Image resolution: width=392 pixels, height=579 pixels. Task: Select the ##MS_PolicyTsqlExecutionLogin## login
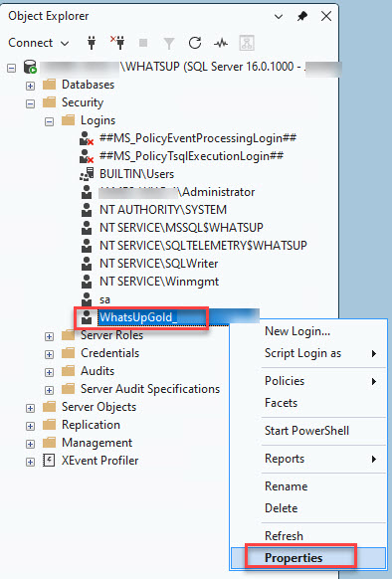(191, 156)
